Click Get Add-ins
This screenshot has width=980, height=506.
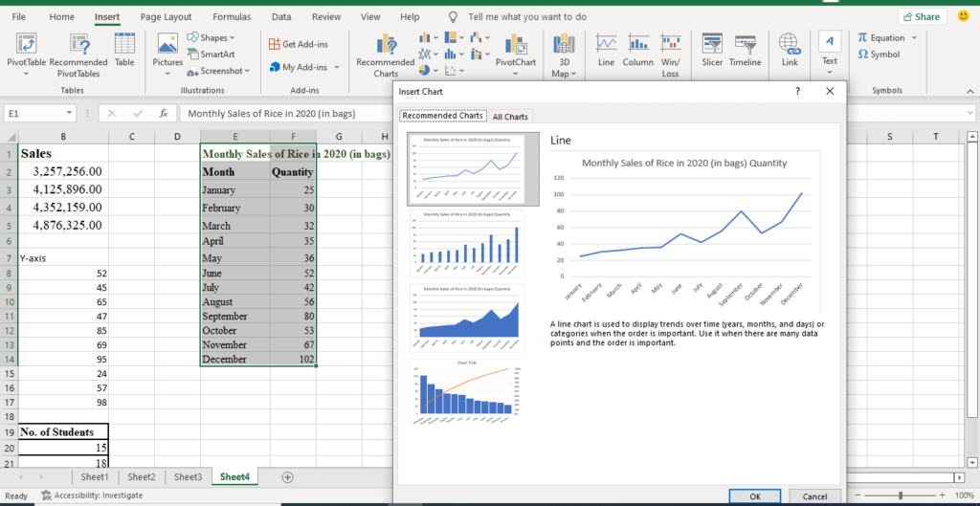(299, 44)
